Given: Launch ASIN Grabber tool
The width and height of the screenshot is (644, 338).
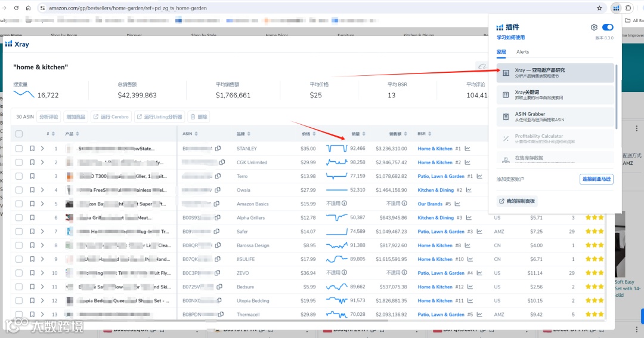Looking at the screenshot, I should [555, 117].
